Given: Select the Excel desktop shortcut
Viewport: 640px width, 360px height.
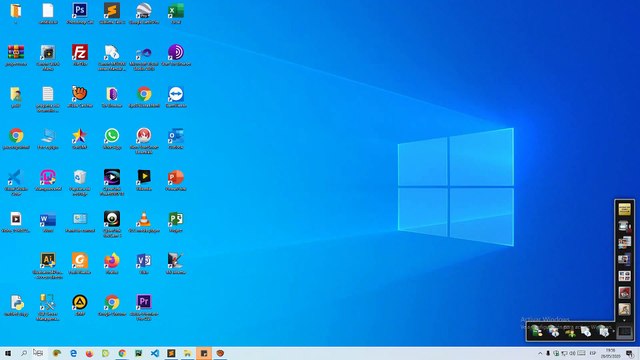Looking at the screenshot, I should pos(176,13).
